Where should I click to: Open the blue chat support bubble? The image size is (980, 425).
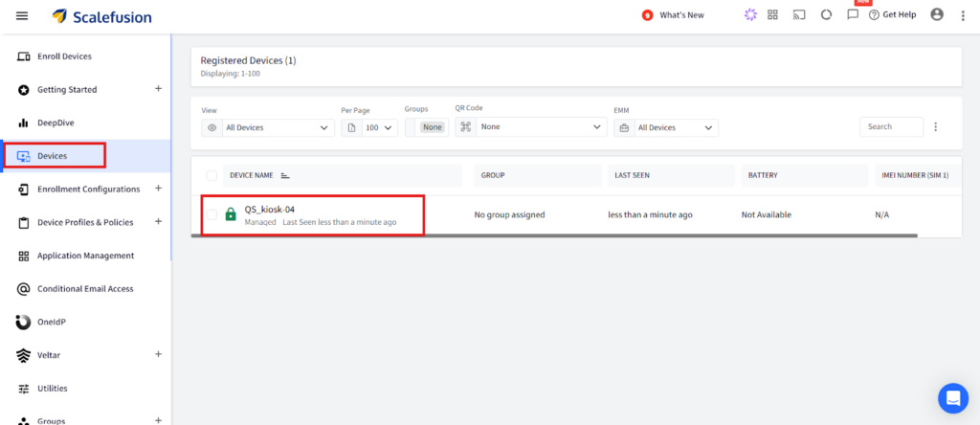tap(953, 398)
